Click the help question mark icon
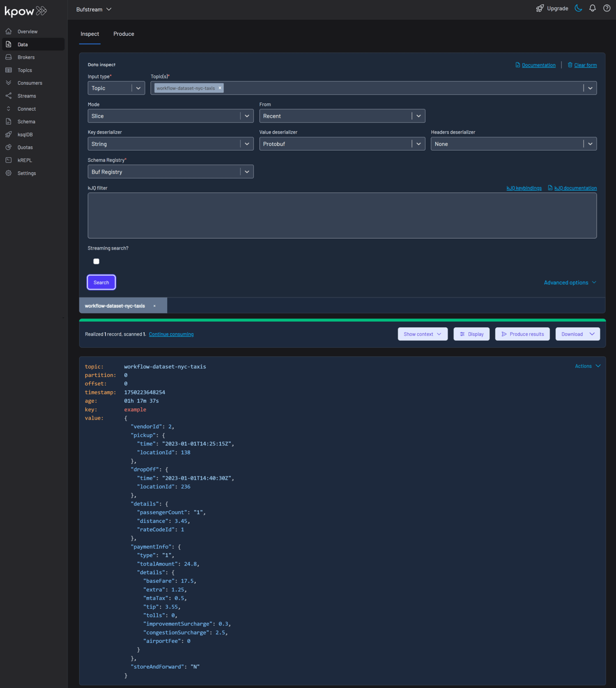 (607, 9)
